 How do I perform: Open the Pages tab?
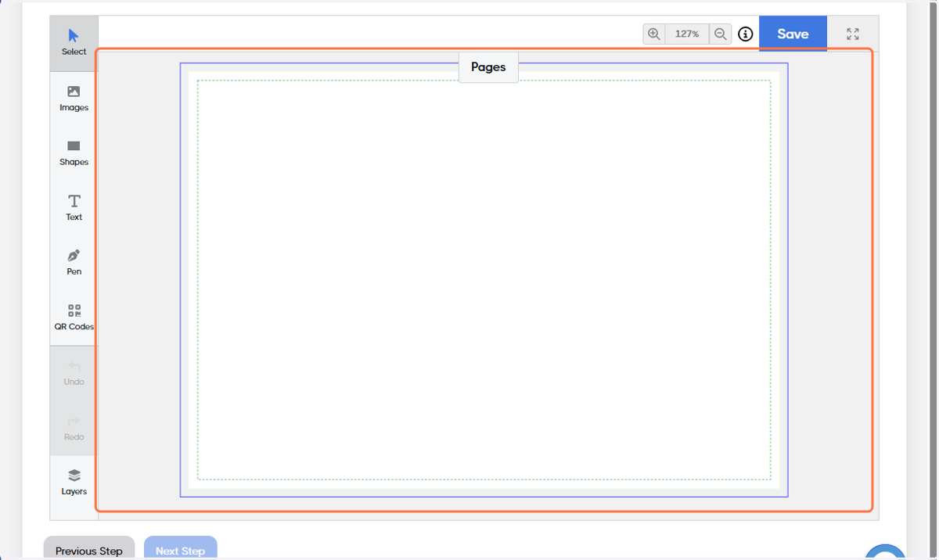click(488, 67)
